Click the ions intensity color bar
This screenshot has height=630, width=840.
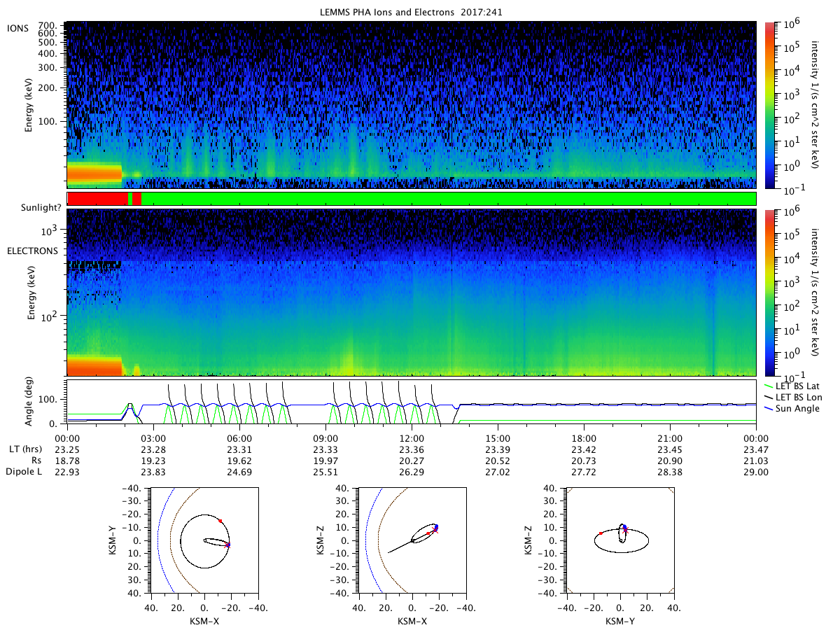[x=770, y=105]
